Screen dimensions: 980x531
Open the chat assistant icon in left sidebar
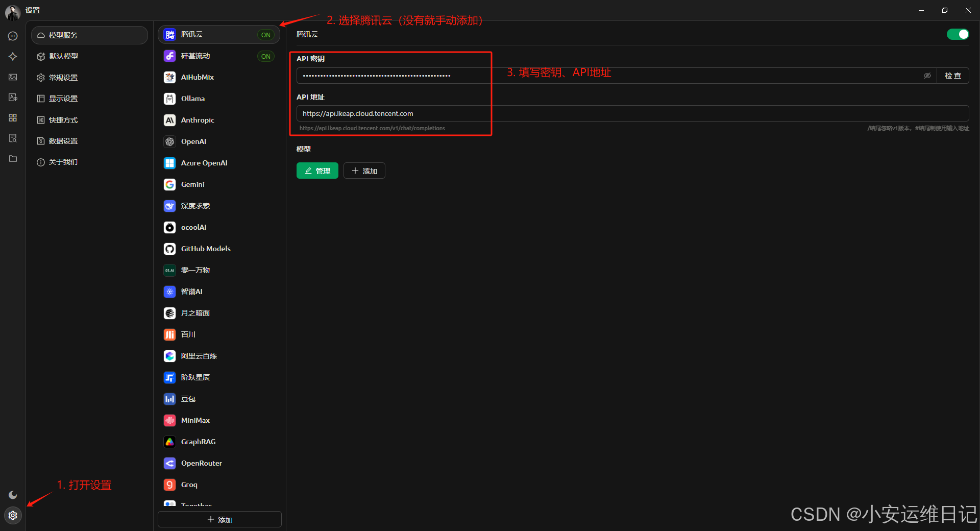coord(13,36)
